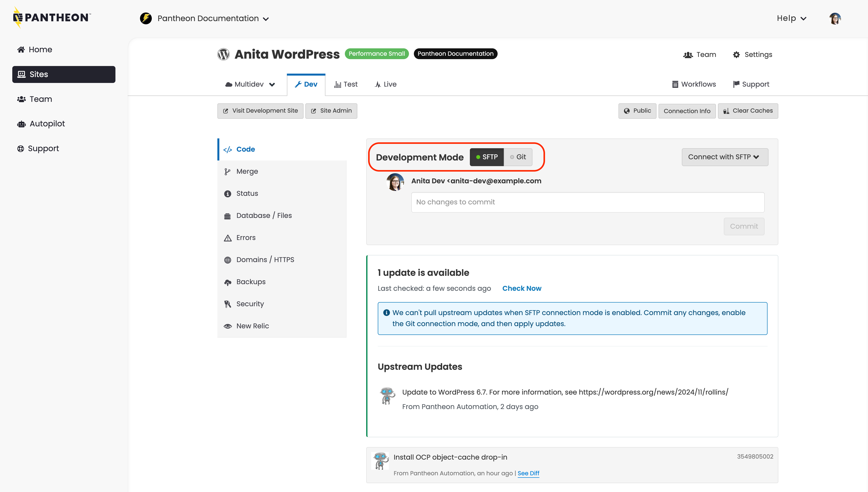Switch to the Live environment tab

pos(386,84)
